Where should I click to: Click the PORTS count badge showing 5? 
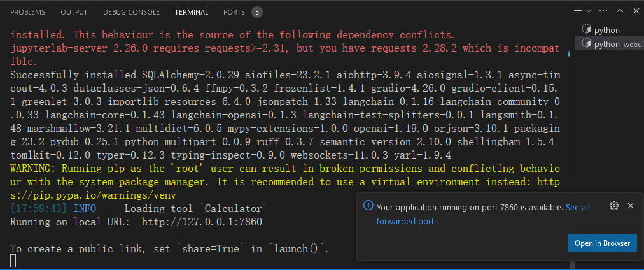coord(256,12)
